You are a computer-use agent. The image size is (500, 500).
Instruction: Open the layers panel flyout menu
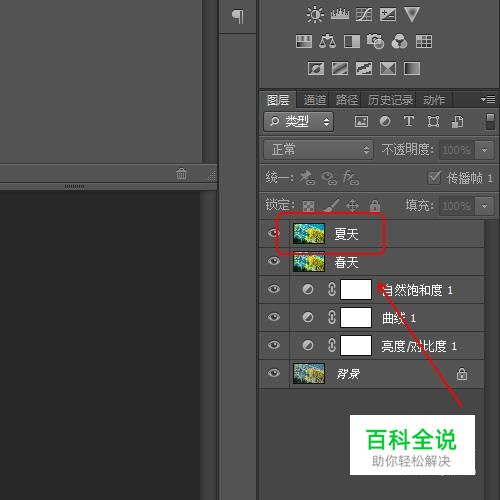click(x=488, y=99)
